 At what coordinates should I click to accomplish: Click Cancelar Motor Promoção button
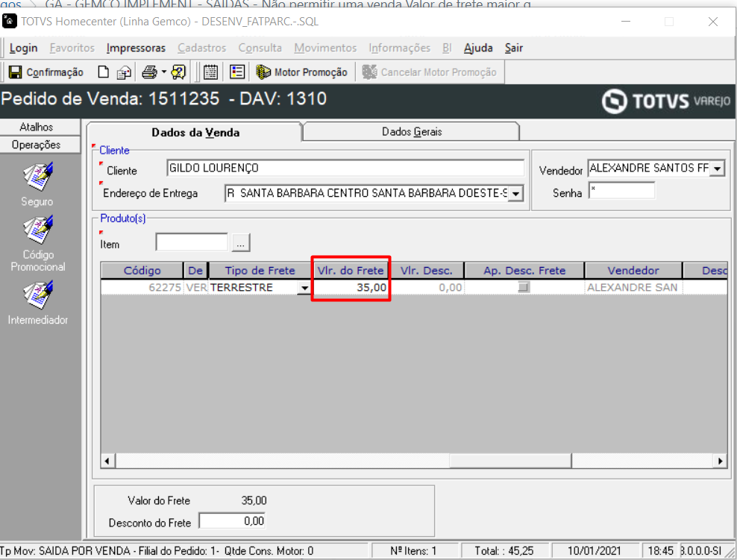click(x=430, y=72)
